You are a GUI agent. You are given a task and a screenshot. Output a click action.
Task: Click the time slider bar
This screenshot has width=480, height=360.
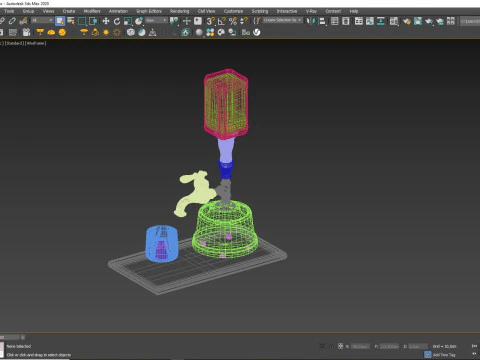[x=10, y=337]
